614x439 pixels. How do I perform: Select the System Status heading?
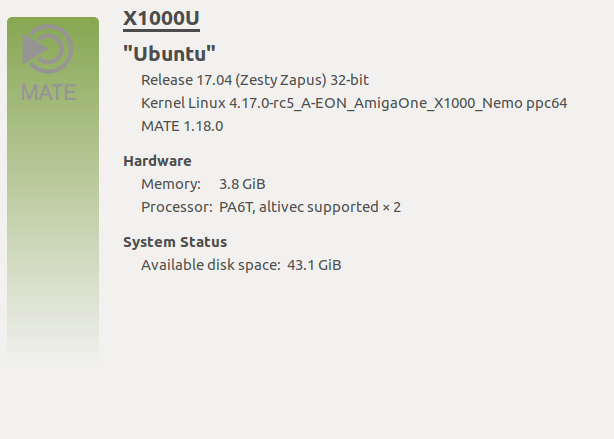(x=175, y=242)
